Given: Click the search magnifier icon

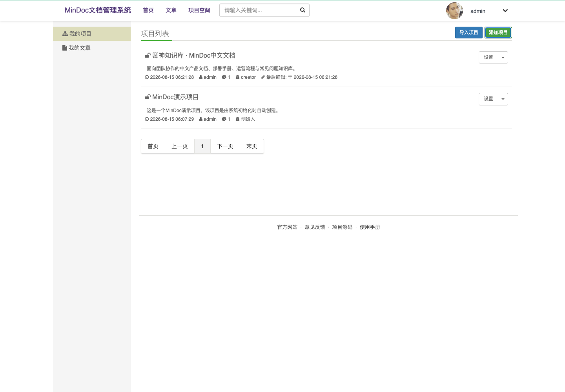Looking at the screenshot, I should (x=303, y=10).
